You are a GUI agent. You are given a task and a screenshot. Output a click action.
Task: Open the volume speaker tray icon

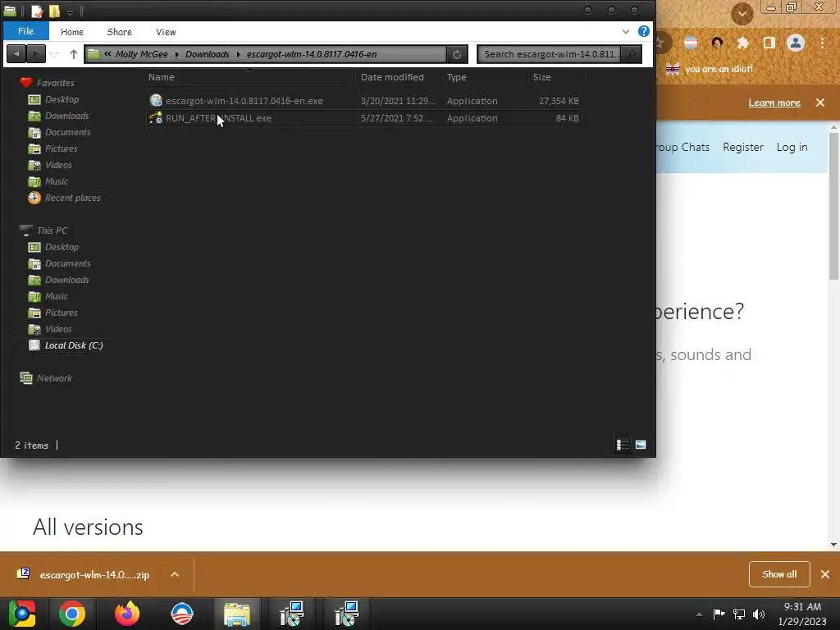(x=759, y=614)
